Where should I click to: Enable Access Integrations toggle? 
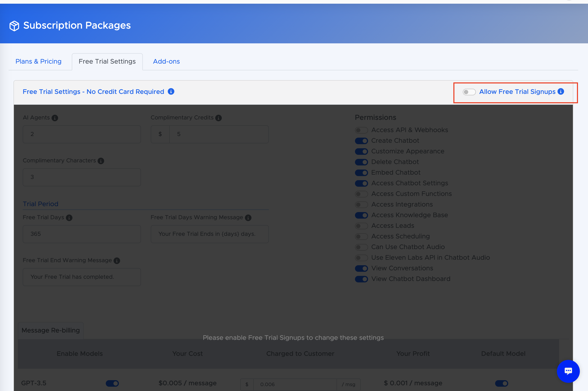361,205
